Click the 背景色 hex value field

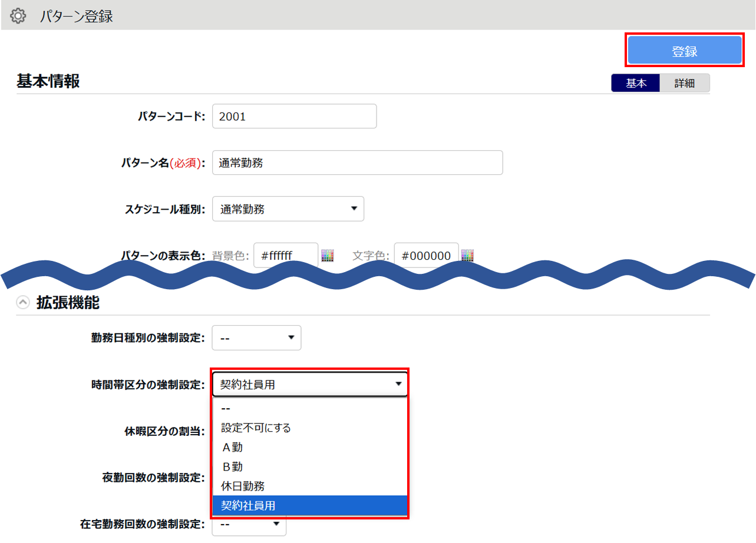click(285, 256)
